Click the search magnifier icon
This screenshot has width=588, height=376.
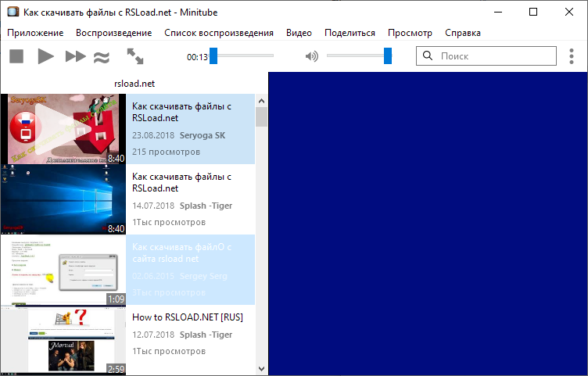[428, 56]
